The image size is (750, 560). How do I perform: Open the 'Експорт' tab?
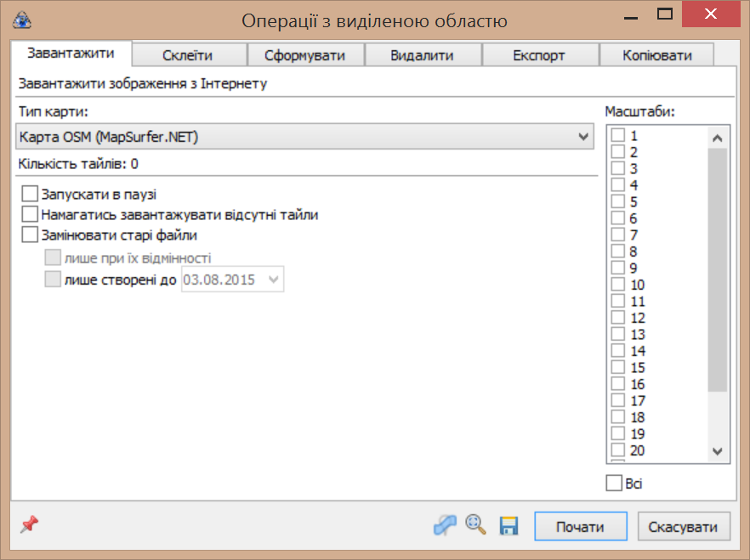pos(539,55)
